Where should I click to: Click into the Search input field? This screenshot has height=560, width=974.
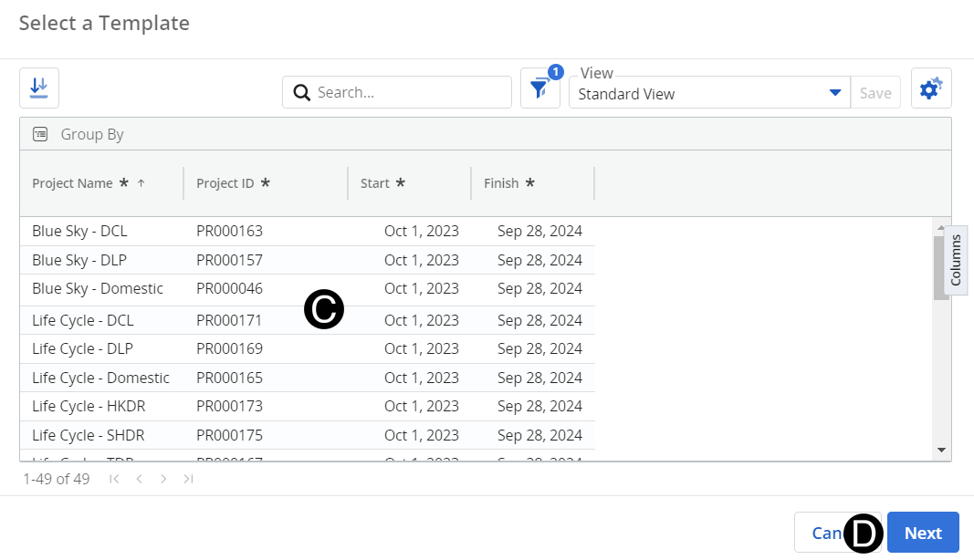pyautogui.click(x=411, y=92)
